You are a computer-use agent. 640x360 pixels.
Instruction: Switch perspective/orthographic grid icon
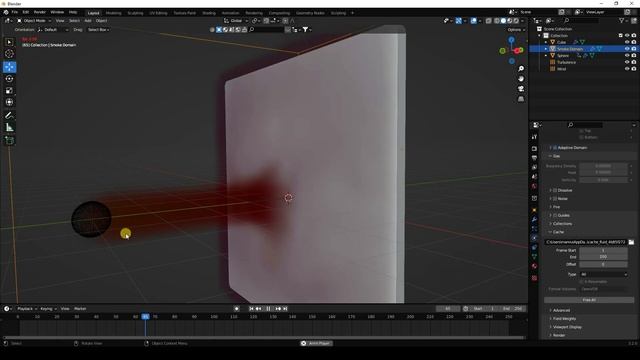pyautogui.click(x=521, y=99)
